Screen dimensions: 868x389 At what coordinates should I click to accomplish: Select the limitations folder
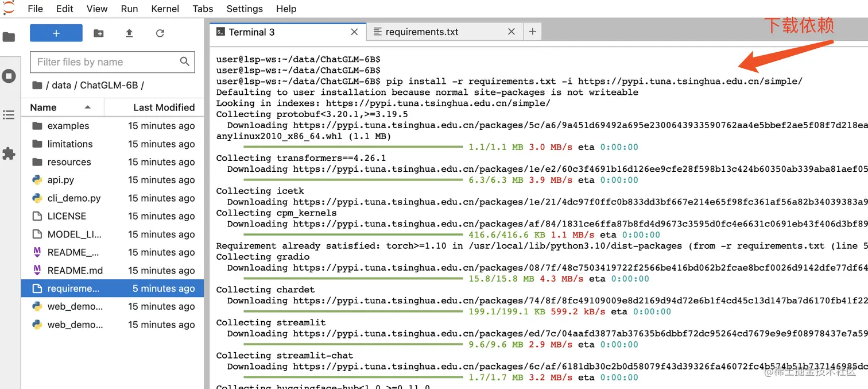(x=113, y=144)
